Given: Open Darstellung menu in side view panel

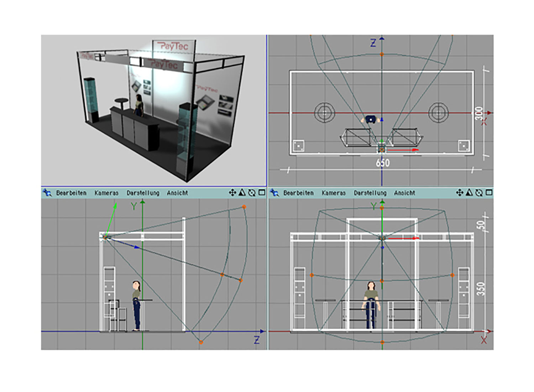Looking at the screenshot, I should [143, 193].
